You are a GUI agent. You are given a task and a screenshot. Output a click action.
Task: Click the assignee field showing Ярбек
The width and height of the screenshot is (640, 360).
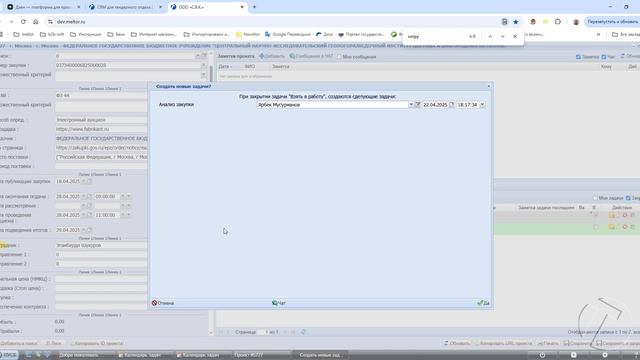point(332,105)
